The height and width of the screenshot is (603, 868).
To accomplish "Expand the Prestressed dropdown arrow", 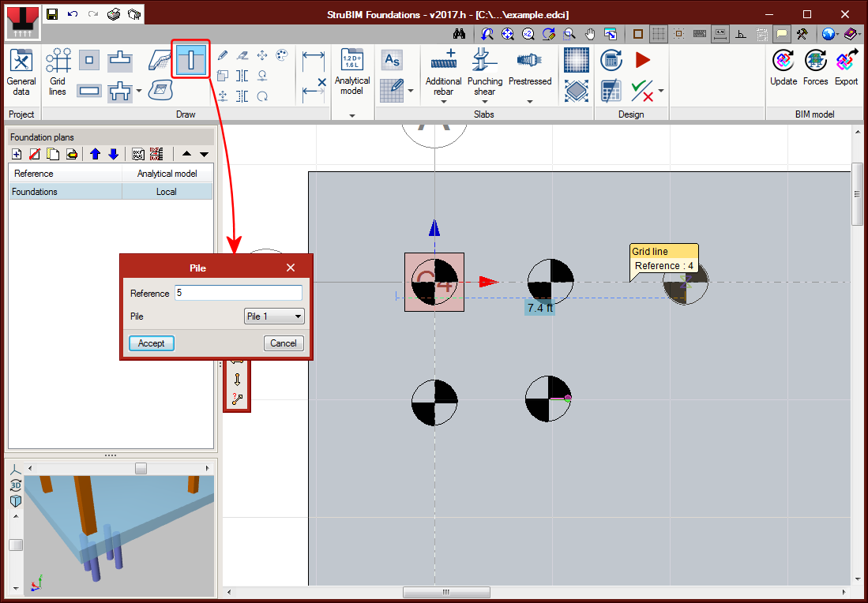I will pyautogui.click(x=530, y=101).
